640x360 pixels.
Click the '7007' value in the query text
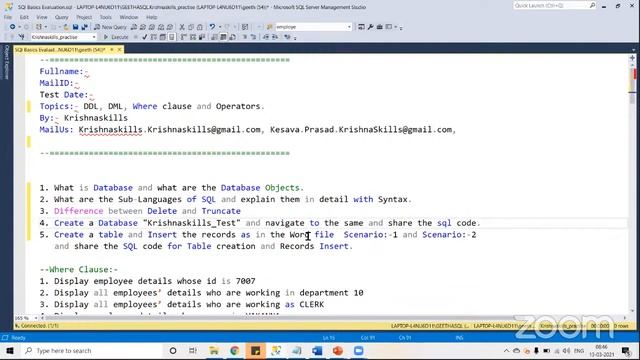point(246,281)
